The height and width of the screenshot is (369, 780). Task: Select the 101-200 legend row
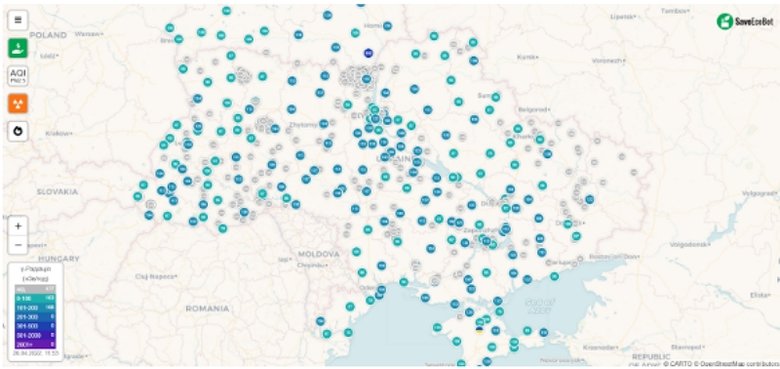pyautogui.click(x=35, y=308)
